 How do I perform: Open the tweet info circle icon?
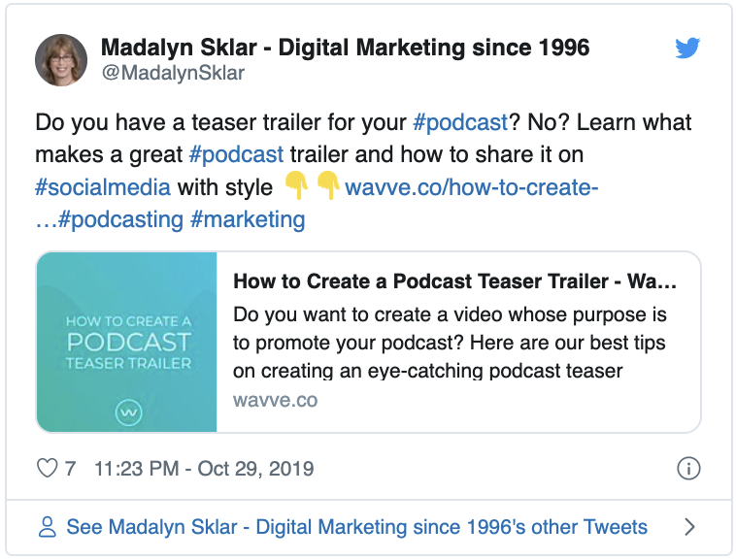pyautogui.click(x=687, y=469)
